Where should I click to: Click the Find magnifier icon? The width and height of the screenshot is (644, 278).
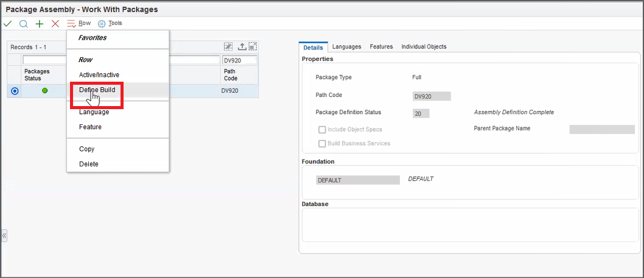23,23
